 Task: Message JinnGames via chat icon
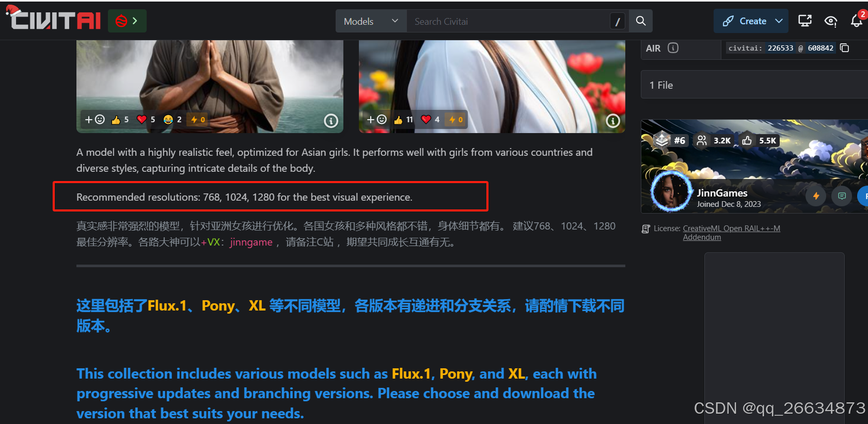coord(842,196)
